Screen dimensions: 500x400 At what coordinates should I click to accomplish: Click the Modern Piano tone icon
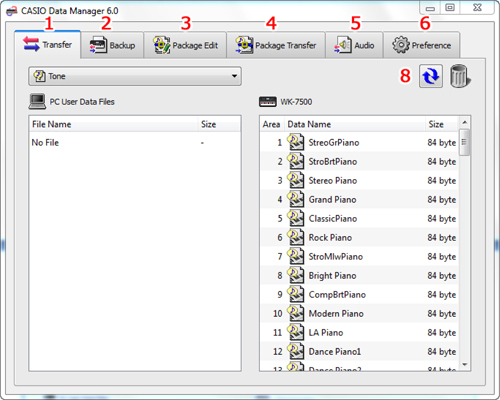(296, 313)
